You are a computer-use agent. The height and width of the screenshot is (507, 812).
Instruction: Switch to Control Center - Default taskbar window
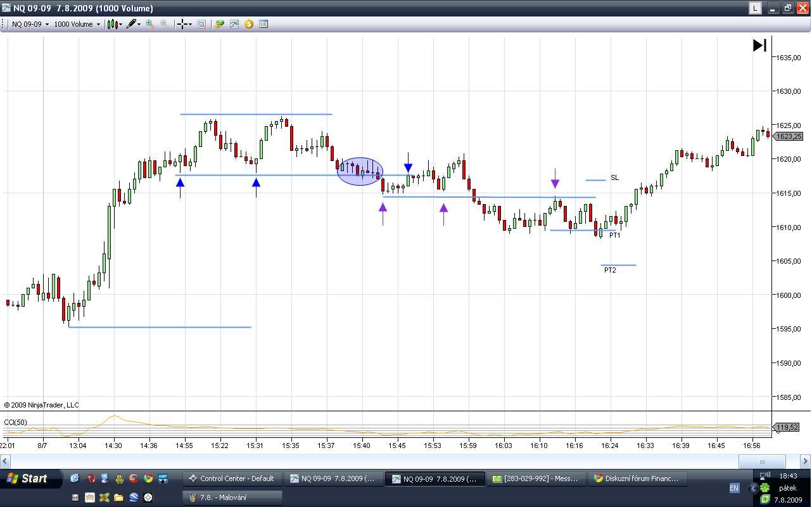(x=232, y=478)
